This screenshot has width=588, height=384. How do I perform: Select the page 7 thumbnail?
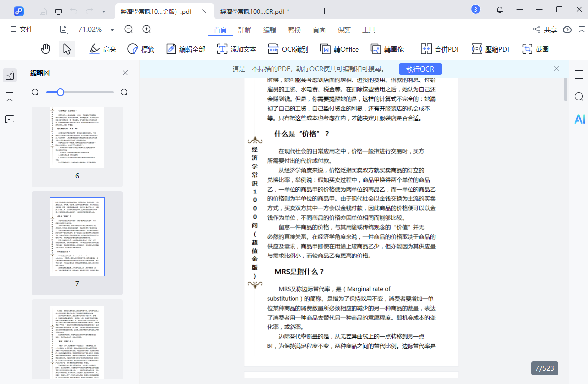pyautogui.click(x=77, y=237)
